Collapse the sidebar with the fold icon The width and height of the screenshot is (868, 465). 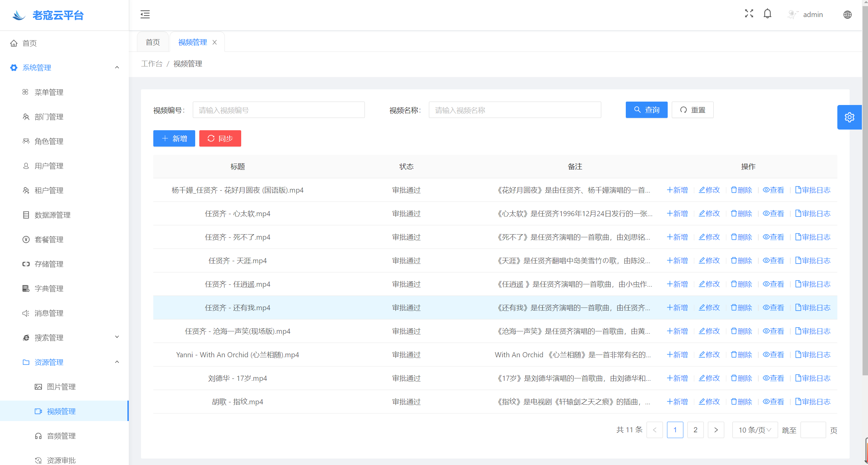[x=145, y=14]
